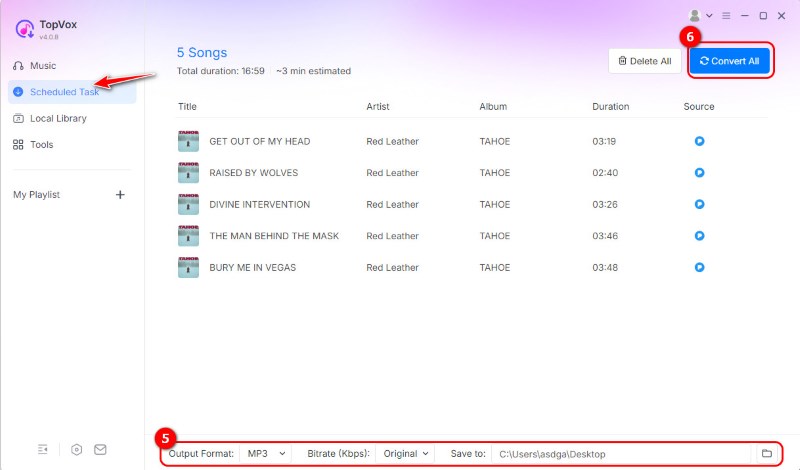Click album art of DIVINE INTERVENTION
The height and width of the screenshot is (470, 800).
coord(188,205)
